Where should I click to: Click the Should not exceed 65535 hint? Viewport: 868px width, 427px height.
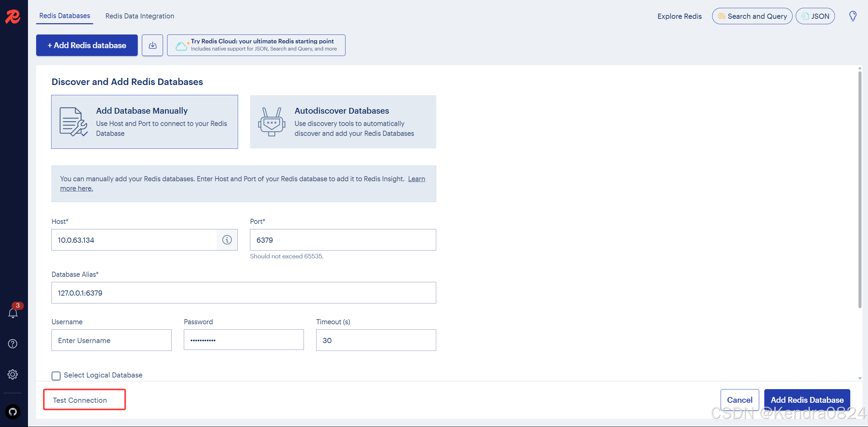286,256
